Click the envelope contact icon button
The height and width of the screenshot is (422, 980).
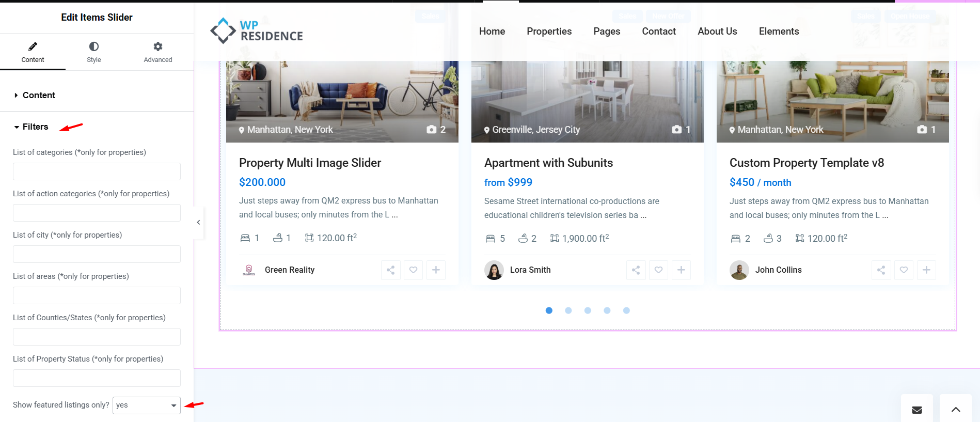point(916,410)
